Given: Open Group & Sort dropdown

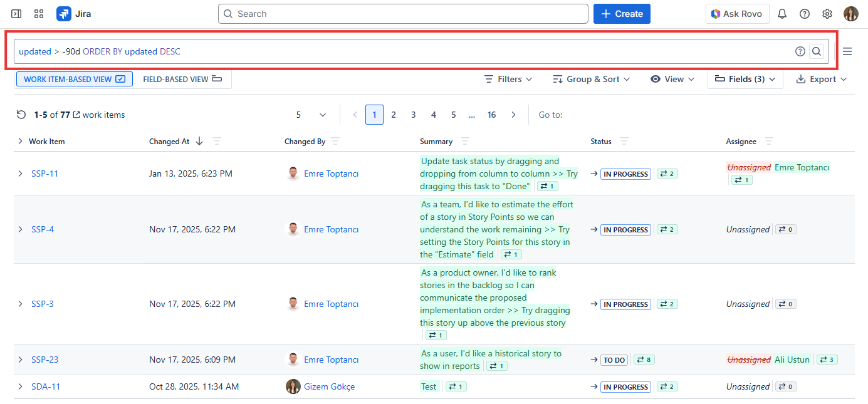Looking at the screenshot, I should point(591,79).
